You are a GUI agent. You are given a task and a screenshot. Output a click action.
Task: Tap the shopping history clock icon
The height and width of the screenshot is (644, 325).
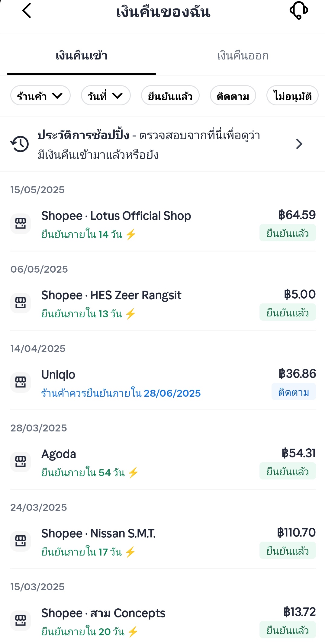(20, 144)
